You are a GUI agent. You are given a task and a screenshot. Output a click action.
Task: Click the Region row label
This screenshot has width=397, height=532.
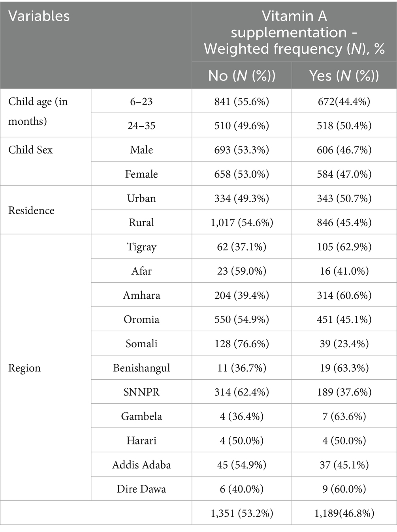(x=24, y=368)
